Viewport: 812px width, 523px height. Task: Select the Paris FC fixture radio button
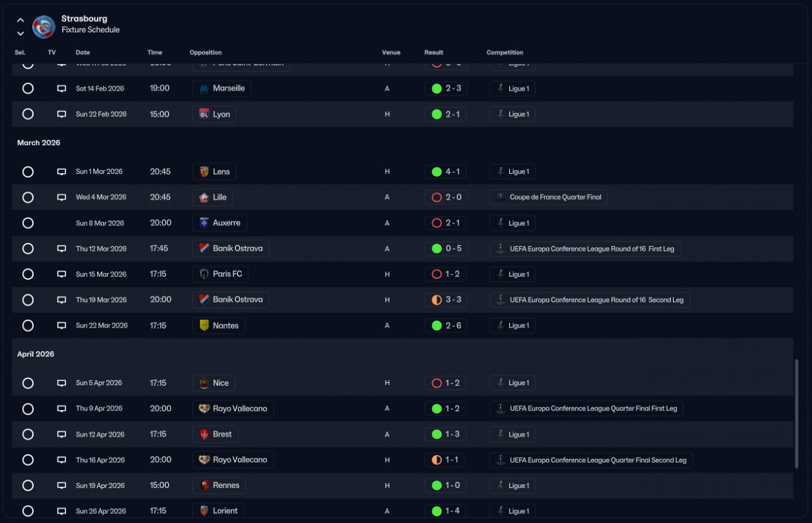click(x=28, y=274)
